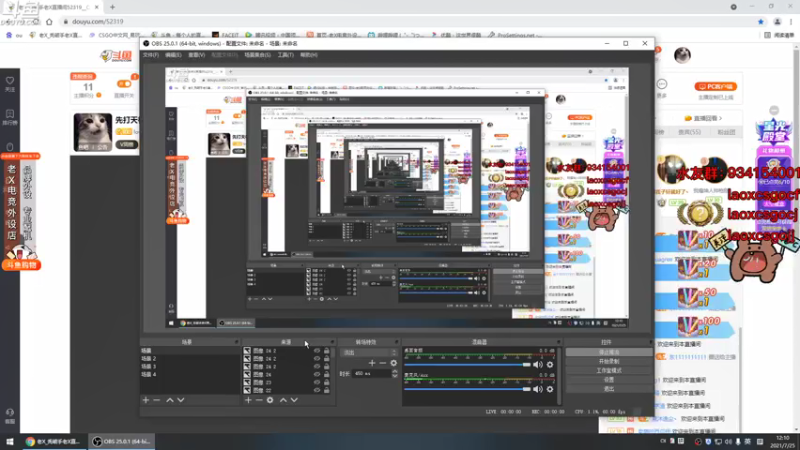Open the OBS 编辑(E) menu
The width and height of the screenshot is (800, 450).
173,55
